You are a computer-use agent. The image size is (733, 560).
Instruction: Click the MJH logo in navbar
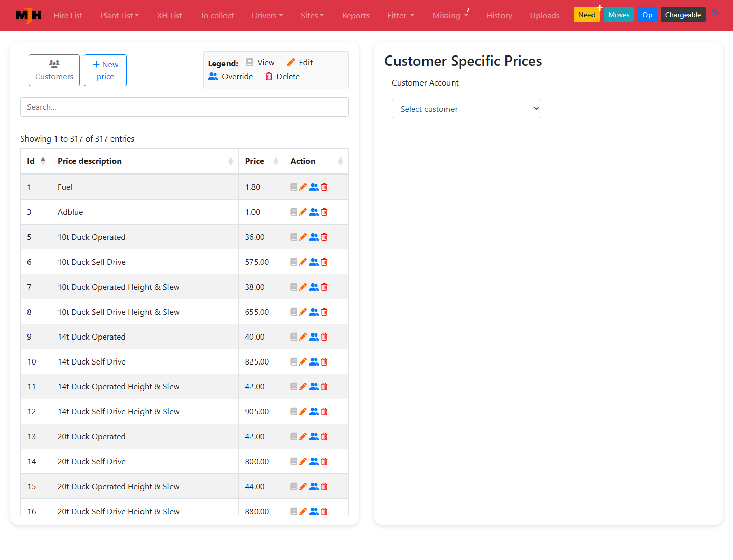(29, 16)
